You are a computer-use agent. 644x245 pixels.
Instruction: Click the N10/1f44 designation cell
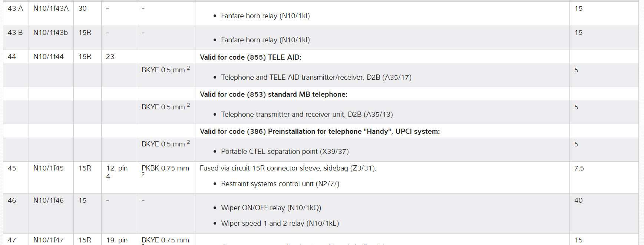point(48,57)
